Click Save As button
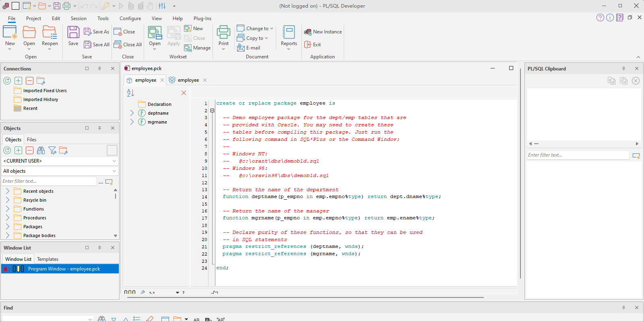Screen dimensions: 644x322 (97, 32)
